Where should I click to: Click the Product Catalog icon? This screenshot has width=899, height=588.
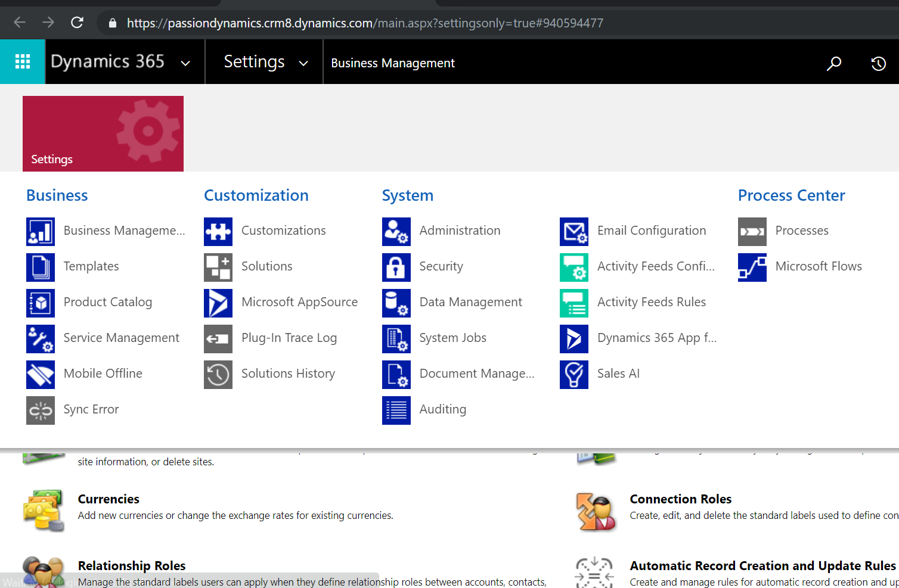point(41,303)
